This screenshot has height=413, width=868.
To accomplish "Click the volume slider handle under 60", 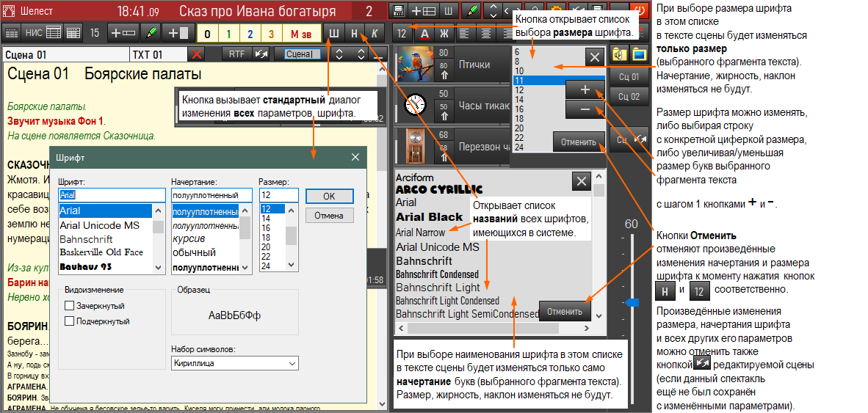I will click(632, 302).
